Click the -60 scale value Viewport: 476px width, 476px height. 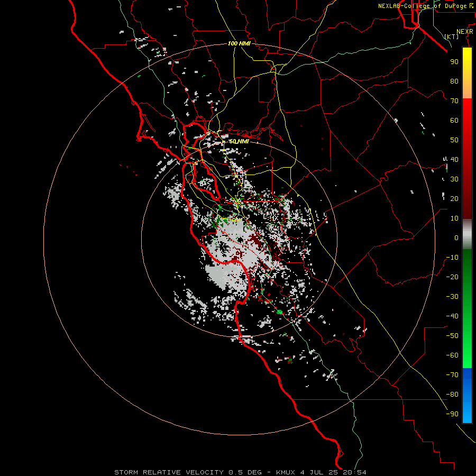pyautogui.click(x=452, y=355)
